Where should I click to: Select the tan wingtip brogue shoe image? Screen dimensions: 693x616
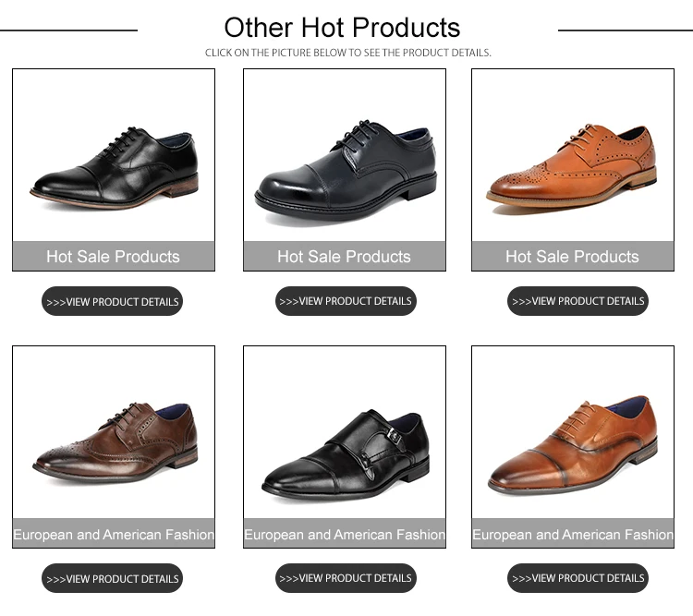pos(572,164)
